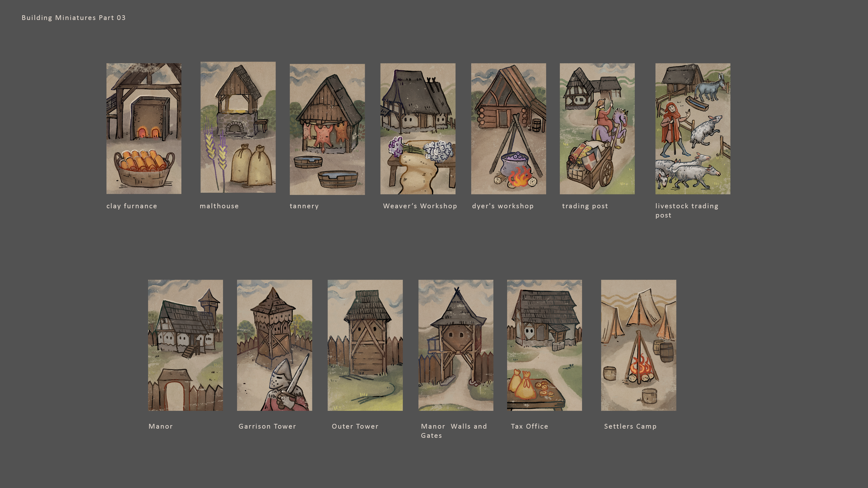This screenshot has width=868, height=488.
Task: Choose the Settlers Camp miniature card
Action: click(639, 345)
